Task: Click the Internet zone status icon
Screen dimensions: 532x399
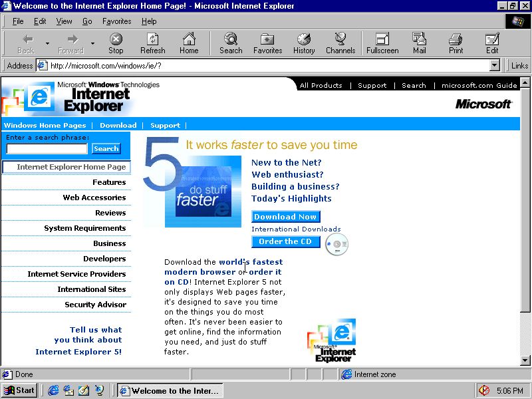Action: (346, 374)
